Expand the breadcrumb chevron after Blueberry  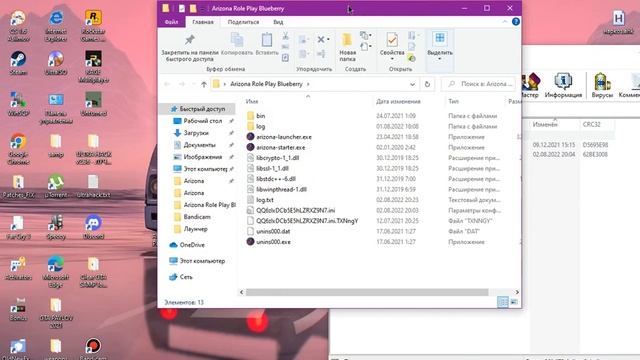click(308, 84)
